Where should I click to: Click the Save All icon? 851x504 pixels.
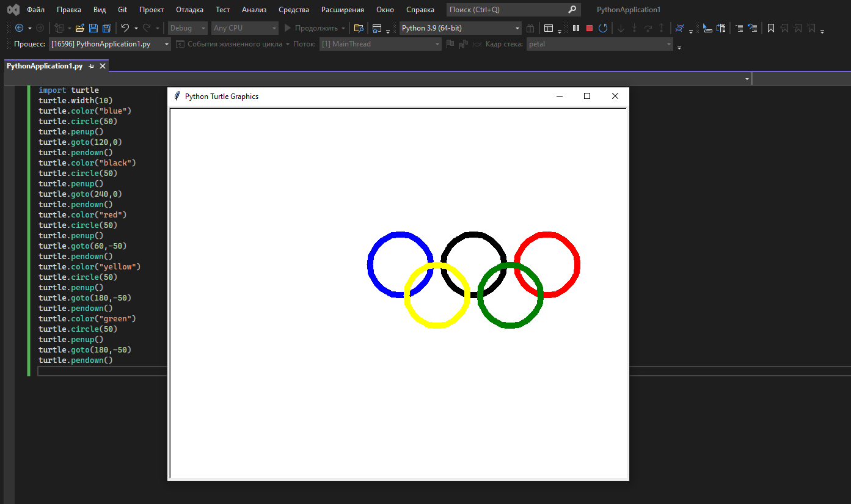click(x=107, y=28)
